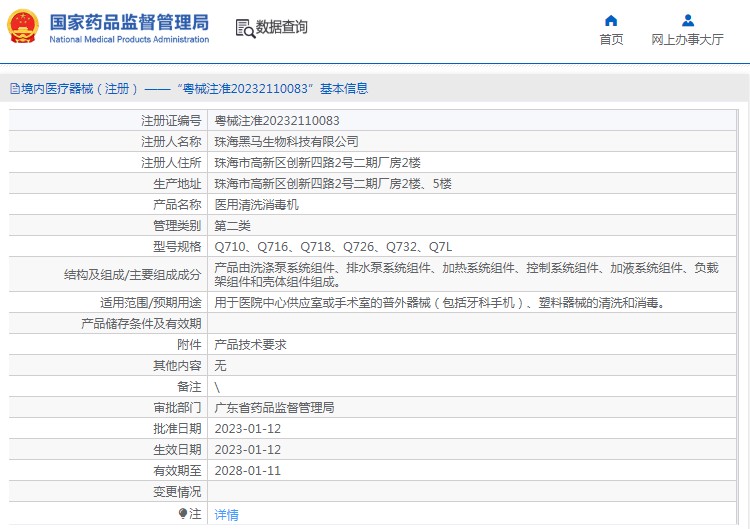Click the 备注 label

189,386
